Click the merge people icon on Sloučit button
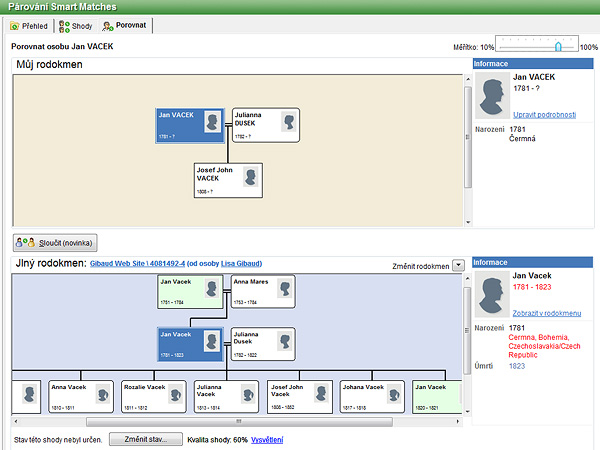This screenshot has width=600, height=450. click(25, 243)
